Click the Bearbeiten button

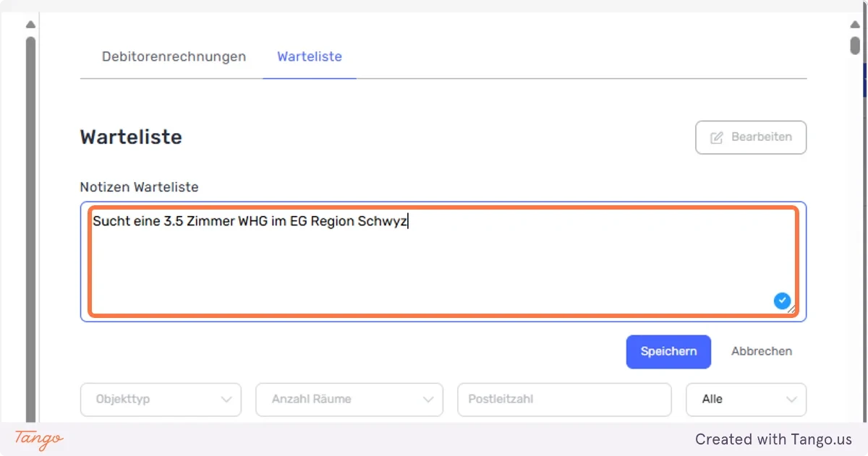(751, 137)
